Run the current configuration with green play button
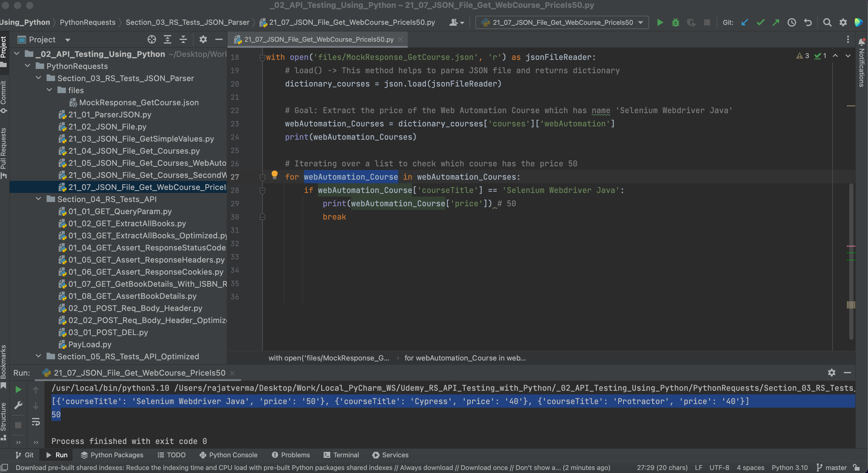Viewport: 868px width, 473px height. [660, 23]
